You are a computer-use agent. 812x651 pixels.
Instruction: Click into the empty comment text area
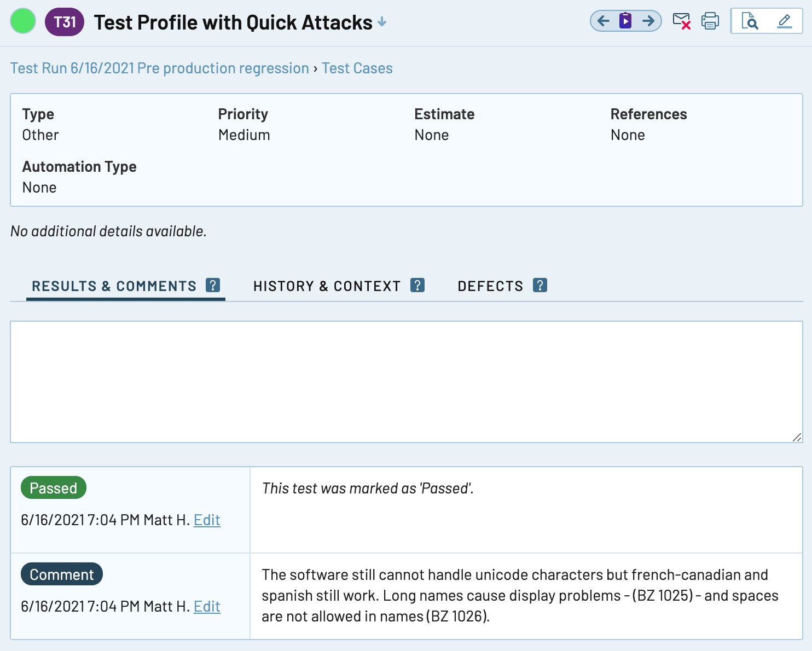coord(406,381)
